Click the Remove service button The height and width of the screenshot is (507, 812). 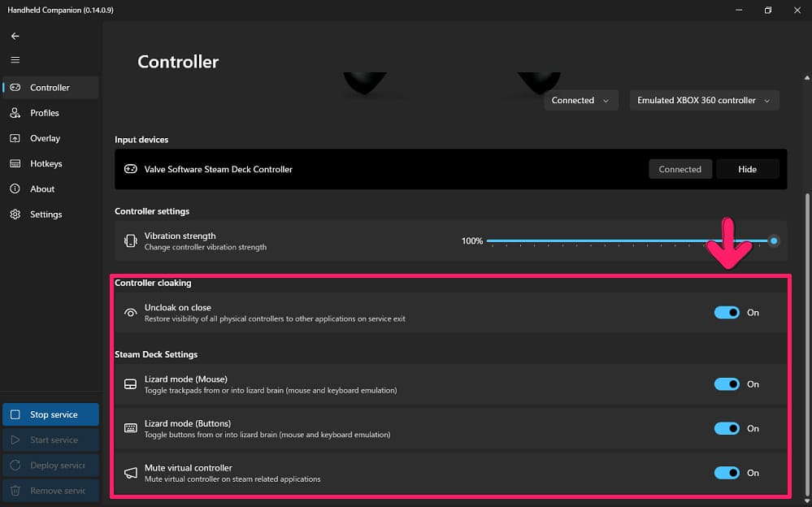pyautogui.click(x=50, y=491)
